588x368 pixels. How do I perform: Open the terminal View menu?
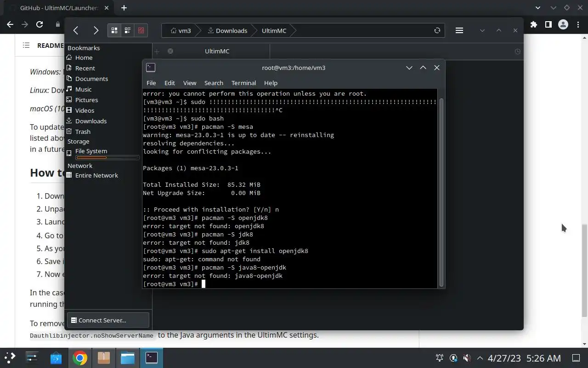click(x=190, y=83)
